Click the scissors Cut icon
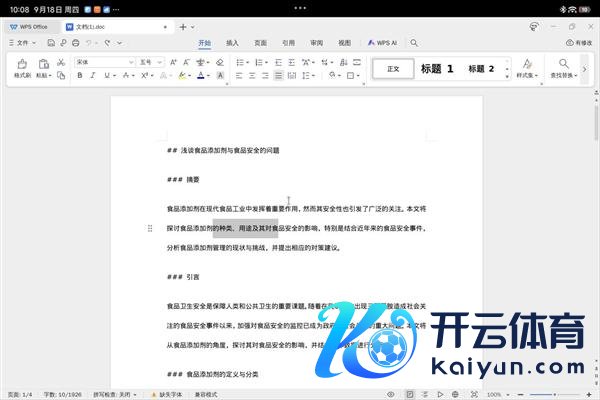Image resolution: width=600 pixels, height=400 pixels. pos(62,62)
